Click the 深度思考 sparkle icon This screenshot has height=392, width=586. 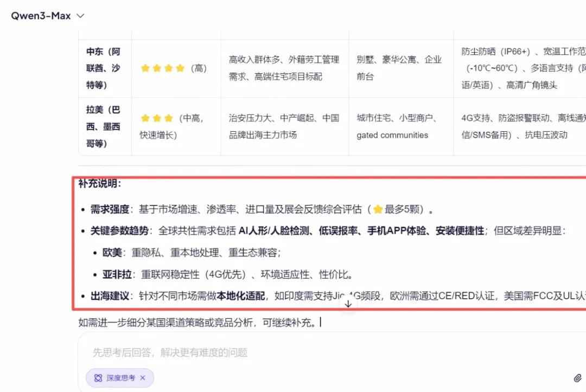click(98, 377)
